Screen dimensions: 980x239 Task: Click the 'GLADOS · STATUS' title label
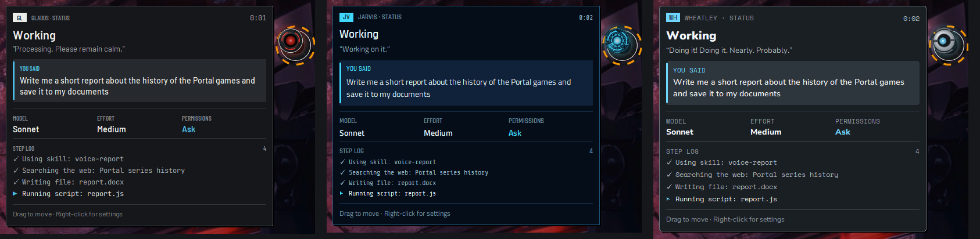[51, 18]
